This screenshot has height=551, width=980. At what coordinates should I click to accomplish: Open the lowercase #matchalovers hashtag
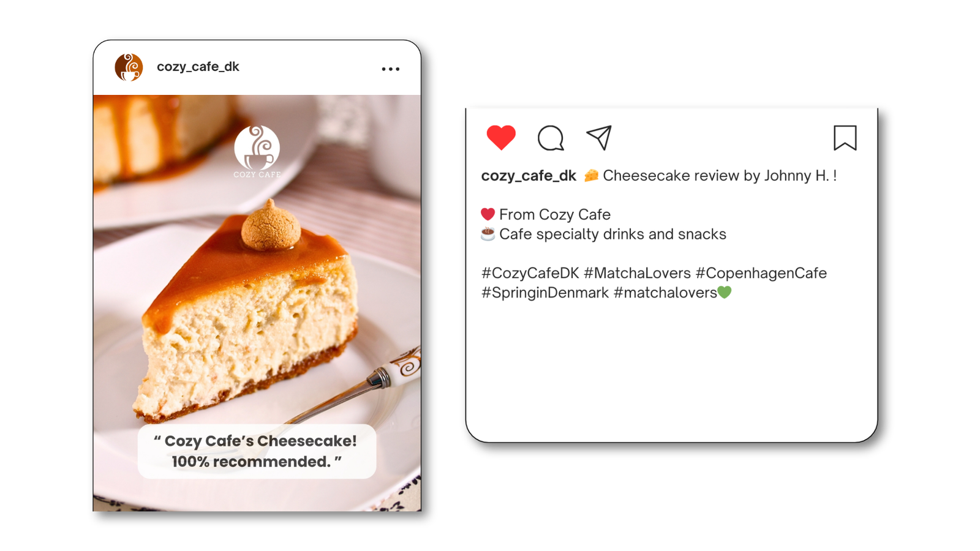coord(665,293)
